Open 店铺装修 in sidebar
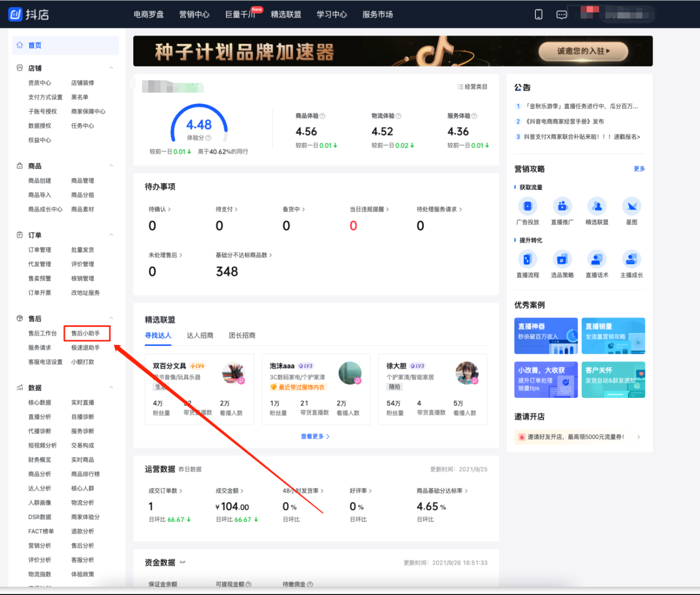 point(82,83)
